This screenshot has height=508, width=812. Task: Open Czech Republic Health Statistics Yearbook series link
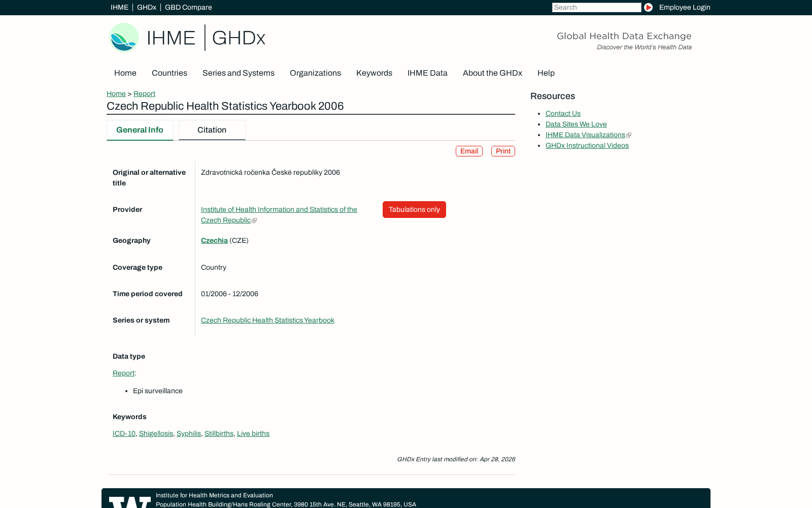(267, 321)
